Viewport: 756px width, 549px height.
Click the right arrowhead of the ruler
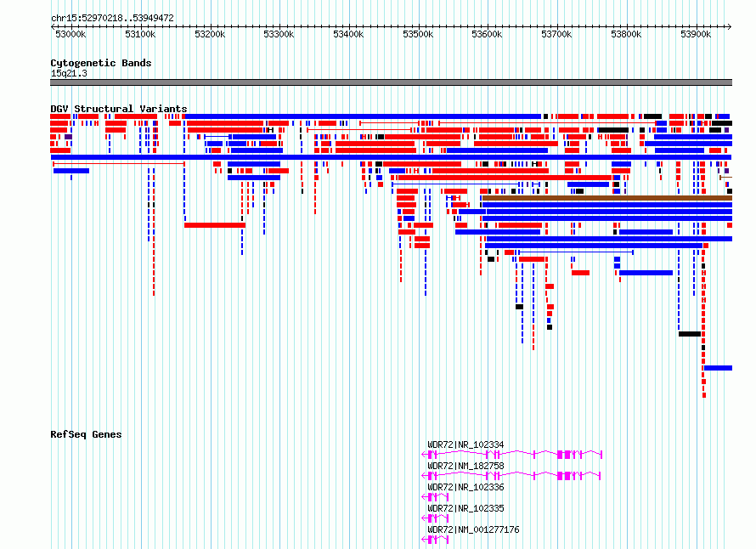730,26
